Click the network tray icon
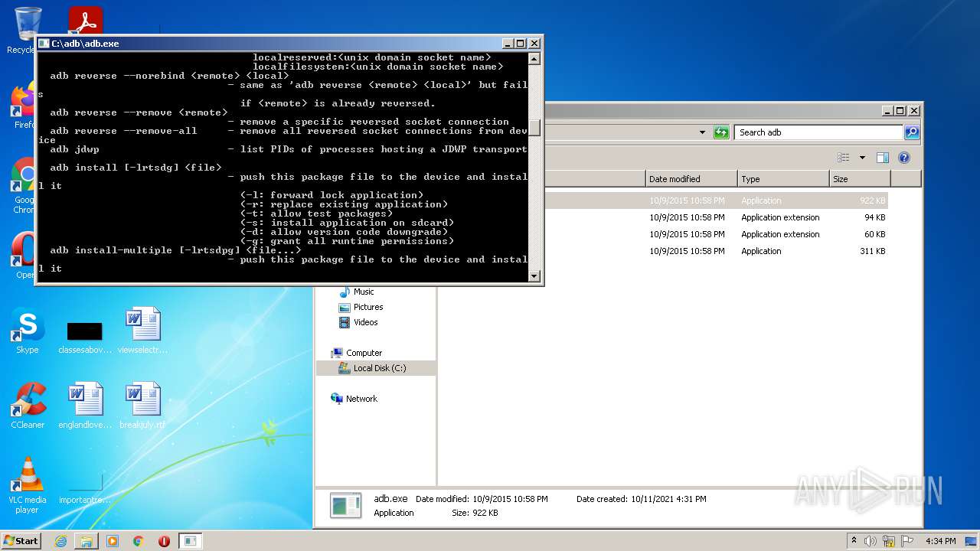The height and width of the screenshot is (551, 980). (889, 541)
